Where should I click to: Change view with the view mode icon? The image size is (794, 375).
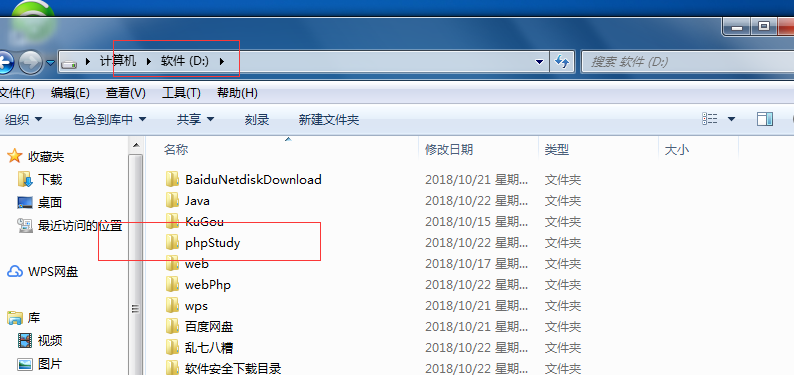click(x=710, y=119)
